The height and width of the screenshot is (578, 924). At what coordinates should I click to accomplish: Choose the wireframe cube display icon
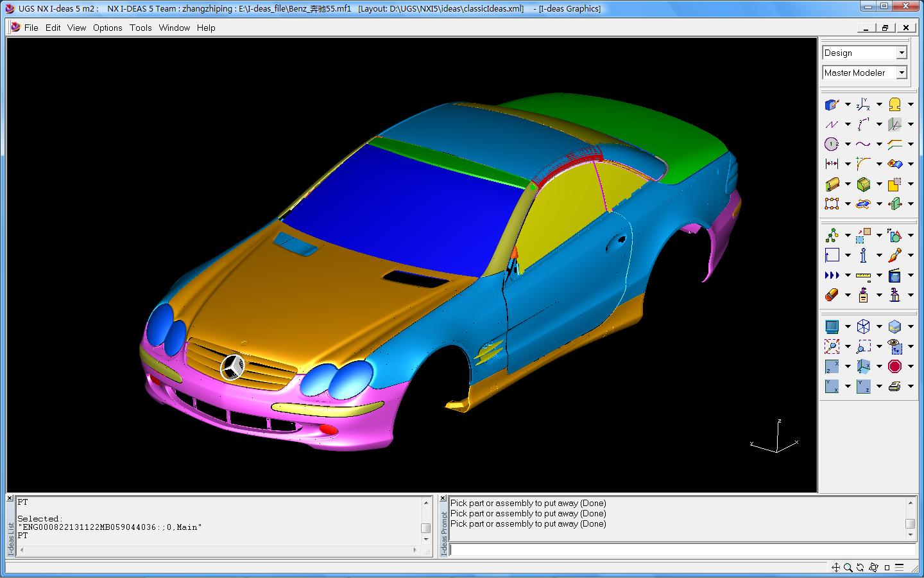[863, 327]
